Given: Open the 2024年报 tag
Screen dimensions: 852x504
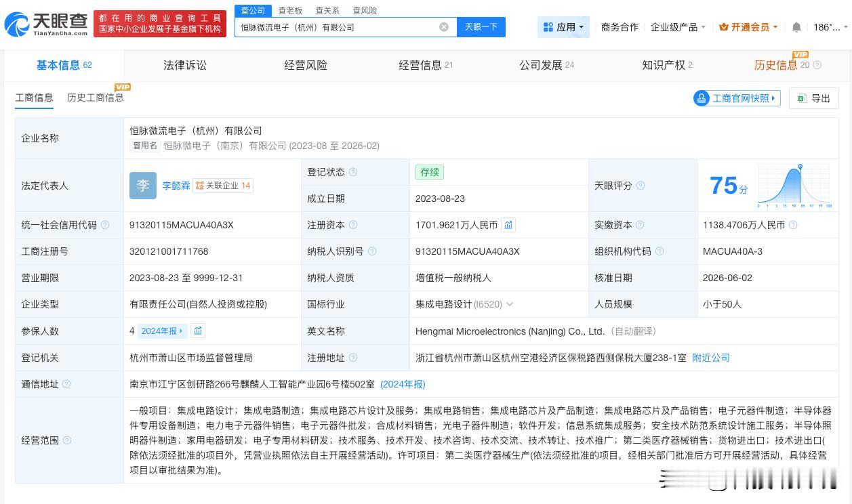Looking at the screenshot, I should pyautogui.click(x=162, y=331).
